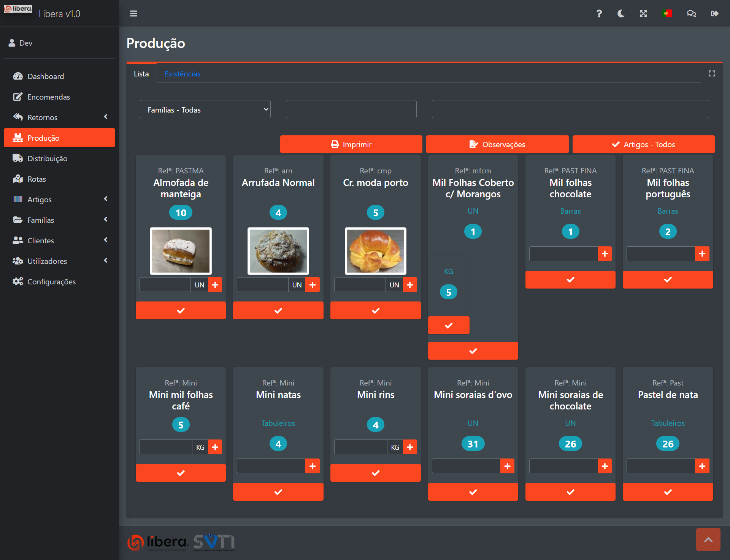Confirm Pastel de nata with checkmark
The width and height of the screenshot is (730, 560).
(668, 492)
